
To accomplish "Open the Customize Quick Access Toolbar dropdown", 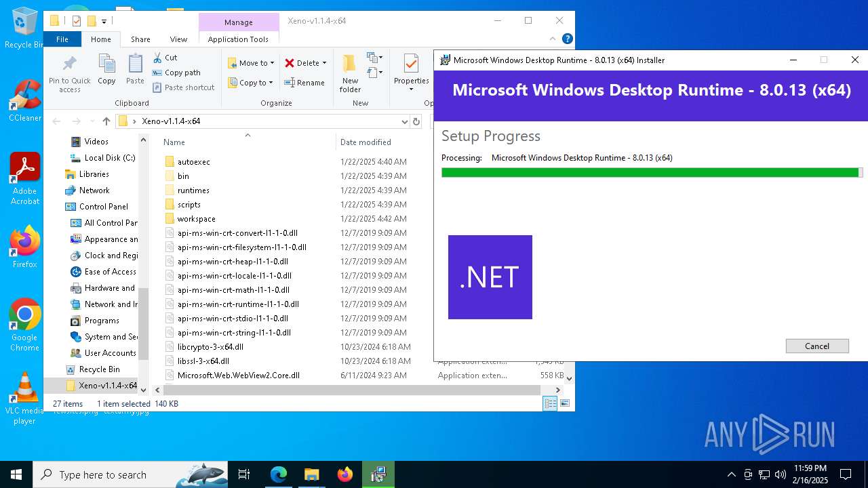I will tap(104, 21).
